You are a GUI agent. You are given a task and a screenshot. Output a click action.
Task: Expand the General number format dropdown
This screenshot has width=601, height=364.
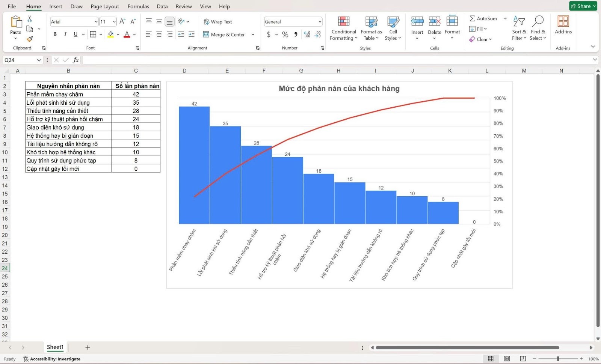[x=320, y=22]
